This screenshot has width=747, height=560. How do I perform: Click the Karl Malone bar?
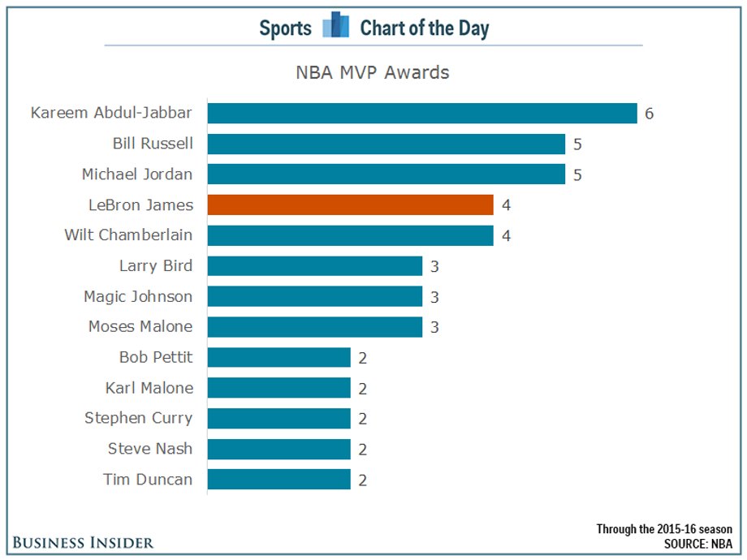coord(279,388)
